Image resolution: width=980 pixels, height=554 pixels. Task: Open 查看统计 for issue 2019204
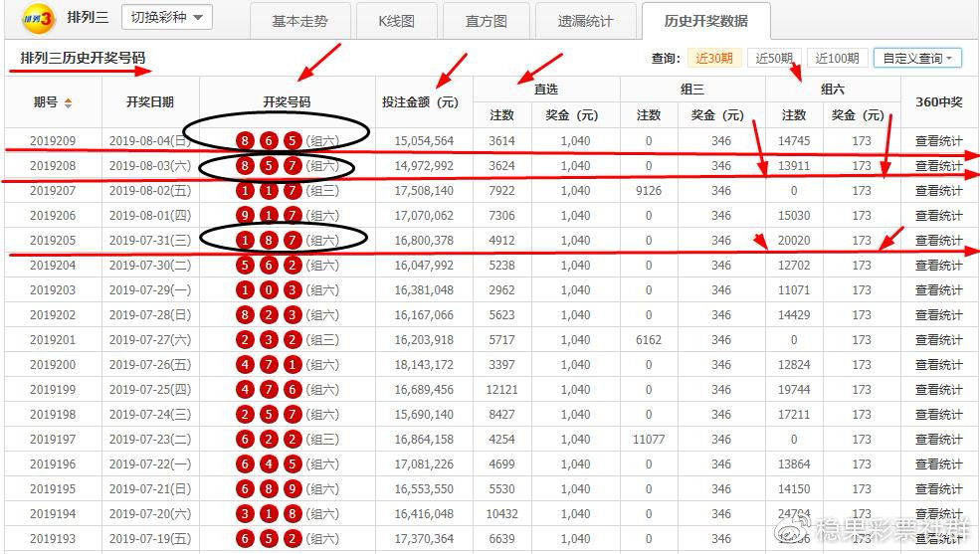pos(939,266)
